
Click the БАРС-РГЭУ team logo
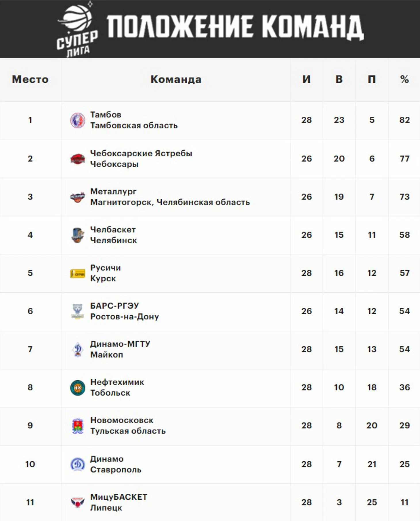tap(78, 311)
